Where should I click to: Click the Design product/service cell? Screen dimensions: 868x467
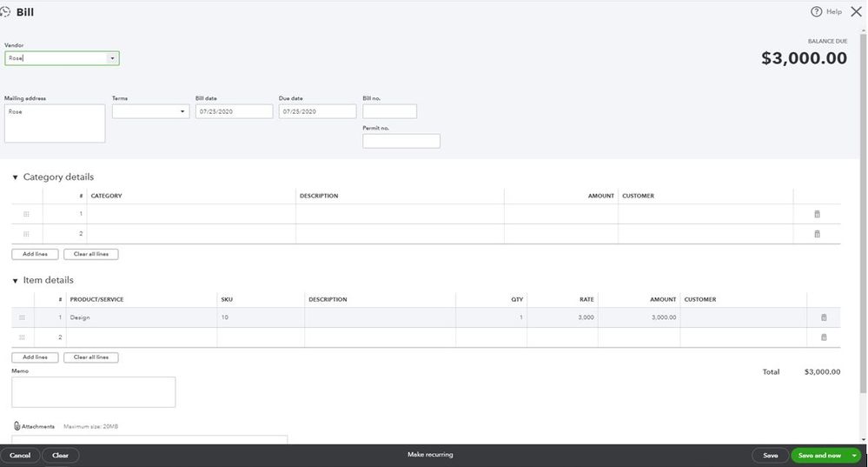pos(141,317)
